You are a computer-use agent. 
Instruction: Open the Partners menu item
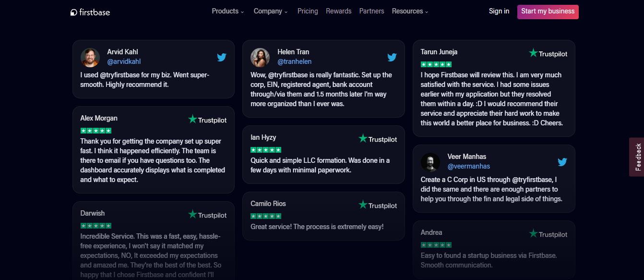[x=371, y=11]
